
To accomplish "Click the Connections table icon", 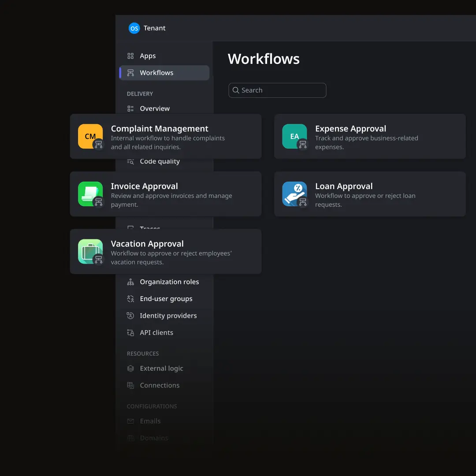I will click(x=130, y=385).
